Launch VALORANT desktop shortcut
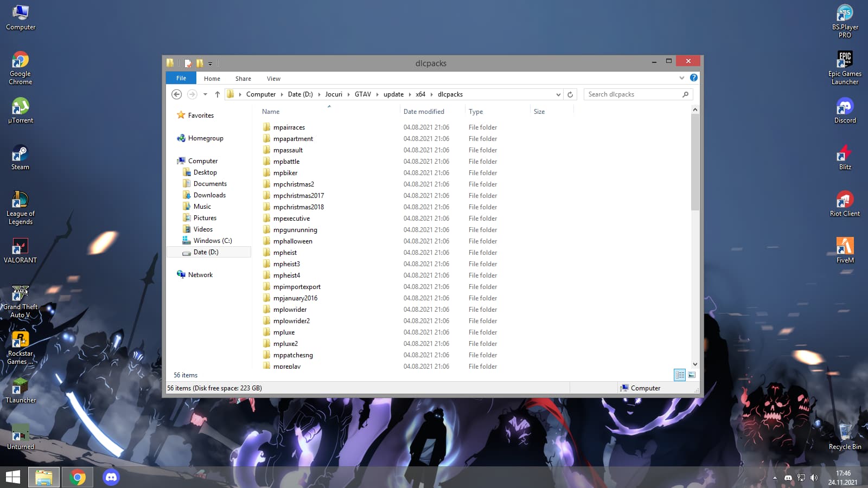 click(x=20, y=251)
